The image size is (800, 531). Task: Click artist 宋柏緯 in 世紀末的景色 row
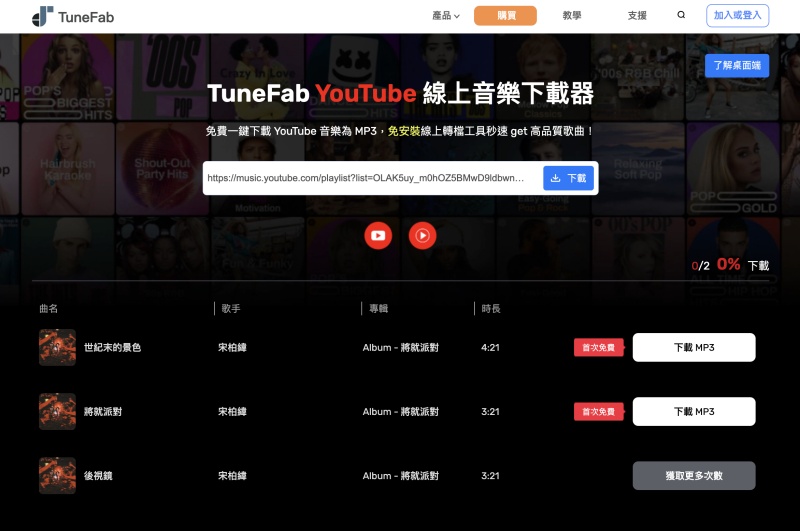click(x=232, y=347)
